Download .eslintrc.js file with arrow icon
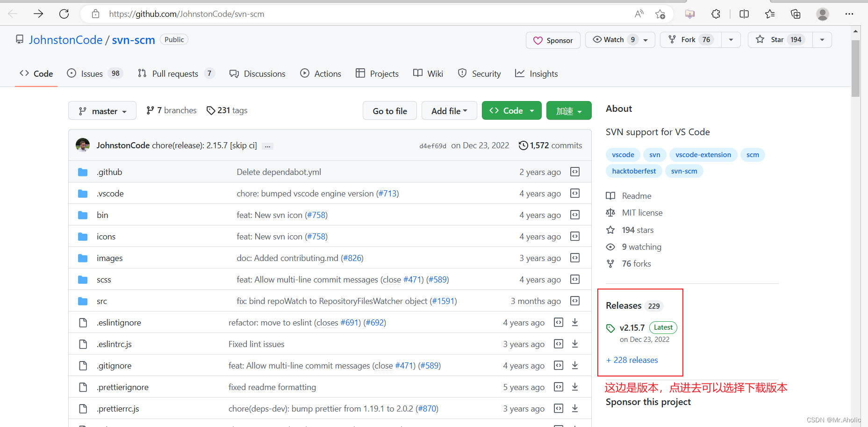The image size is (868, 427). click(575, 344)
